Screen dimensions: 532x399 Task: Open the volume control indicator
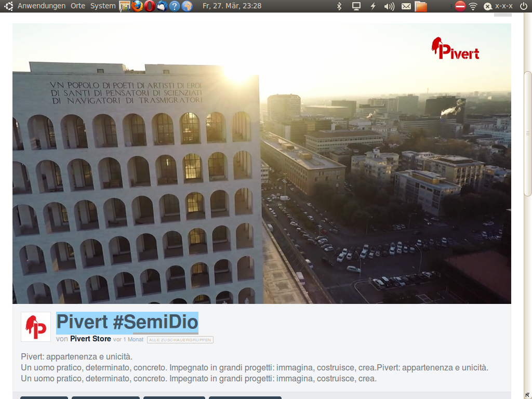(389, 6)
